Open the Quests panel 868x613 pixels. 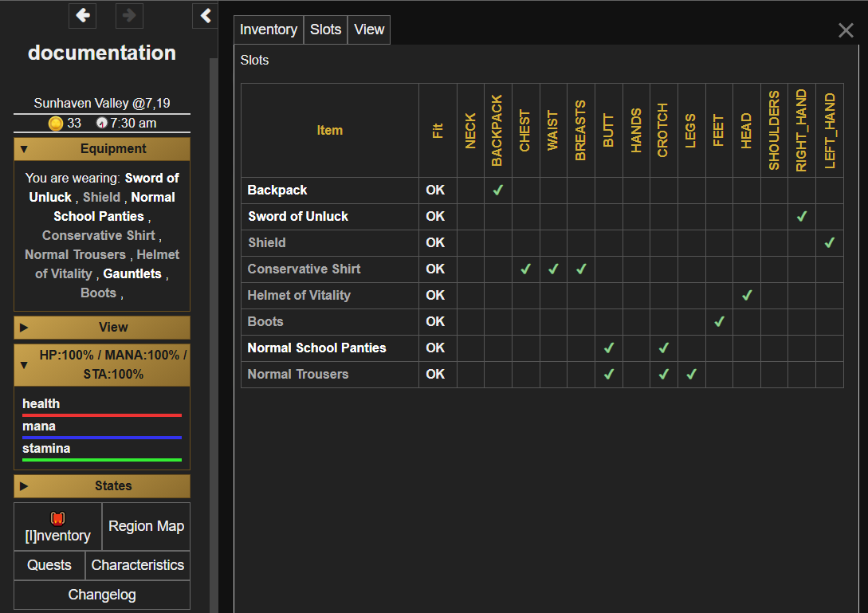(49, 565)
